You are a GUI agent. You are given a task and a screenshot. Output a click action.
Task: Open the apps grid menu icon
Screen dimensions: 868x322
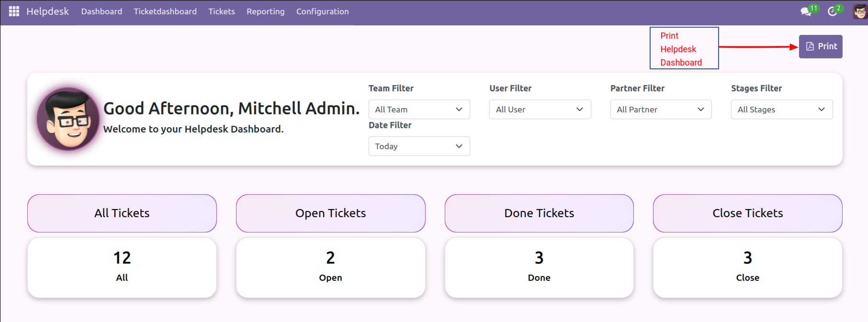click(14, 11)
